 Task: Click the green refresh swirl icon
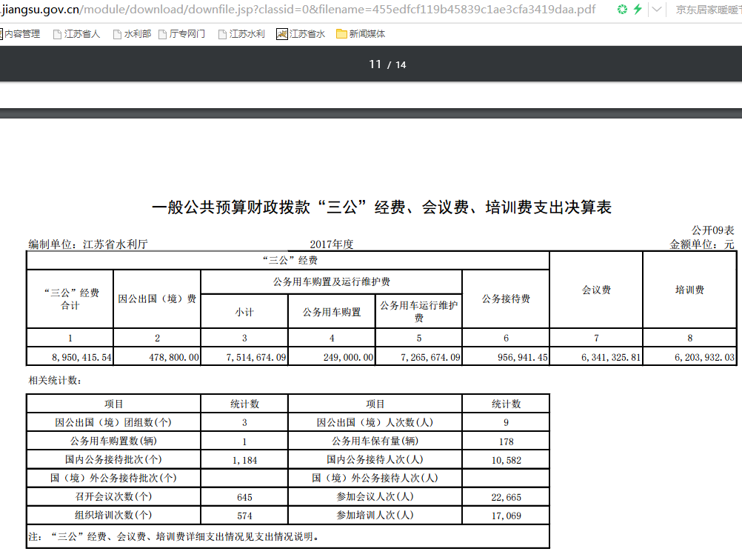(x=622, y=9)
